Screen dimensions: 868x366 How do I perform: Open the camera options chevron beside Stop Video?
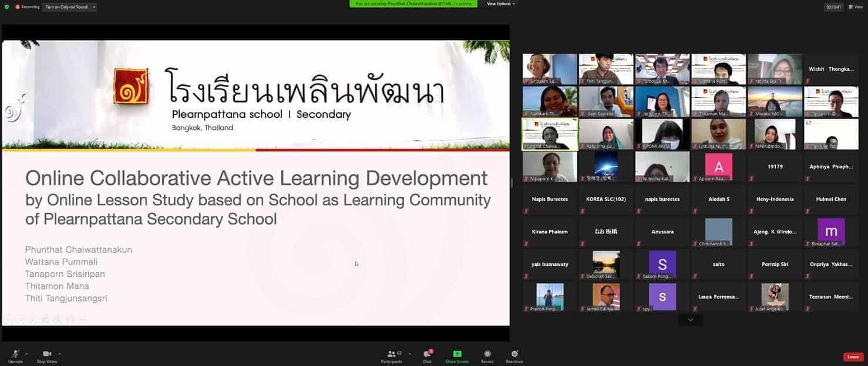58,353
